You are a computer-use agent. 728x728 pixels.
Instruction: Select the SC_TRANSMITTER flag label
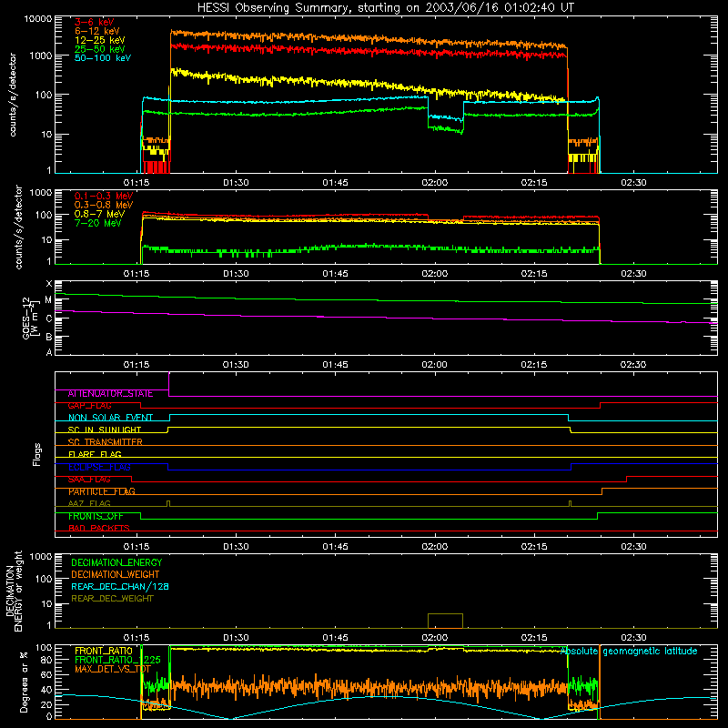pos(105,442)
